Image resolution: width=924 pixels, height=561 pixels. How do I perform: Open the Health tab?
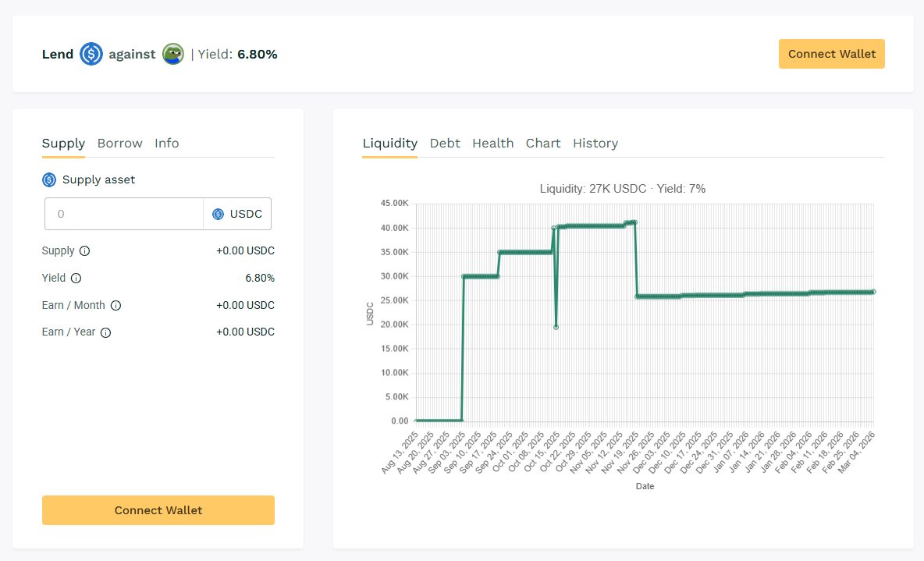point(492,144)
